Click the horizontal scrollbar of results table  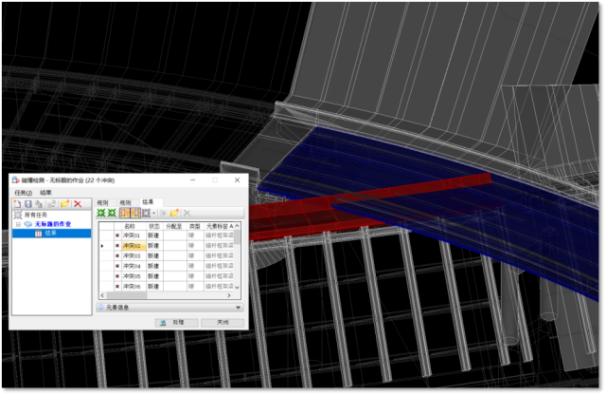pos(166,296)
